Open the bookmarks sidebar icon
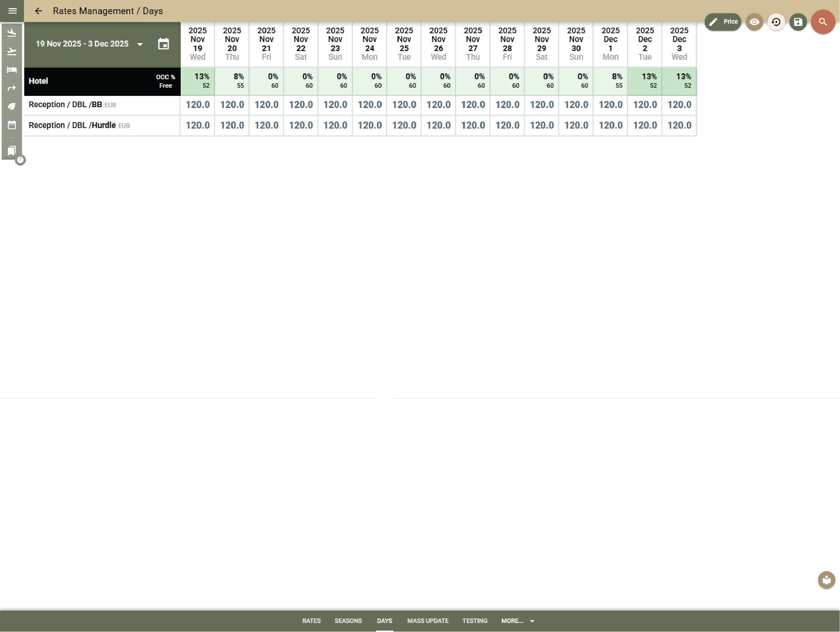The image size is (840, 632). (x=12, y=151)
